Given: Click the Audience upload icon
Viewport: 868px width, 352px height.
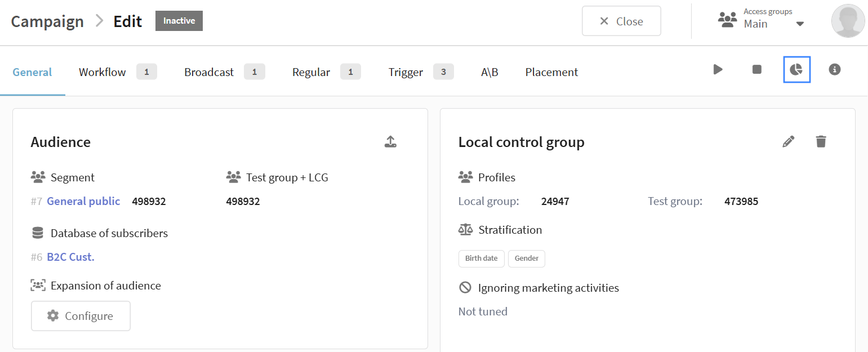Looking at the screenshot, I should pyautogui.click(x=390, y=142).
